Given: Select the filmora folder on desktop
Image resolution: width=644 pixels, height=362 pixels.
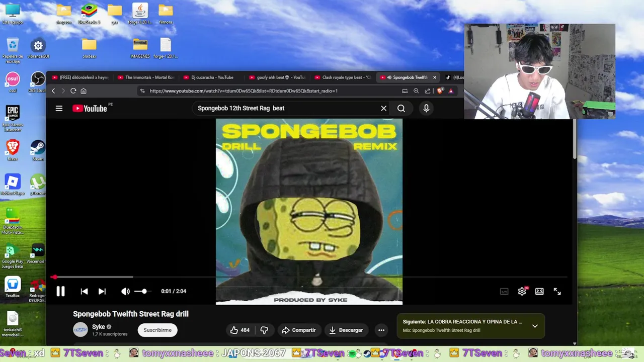Looking at the screenshot, I should [166, 14].
